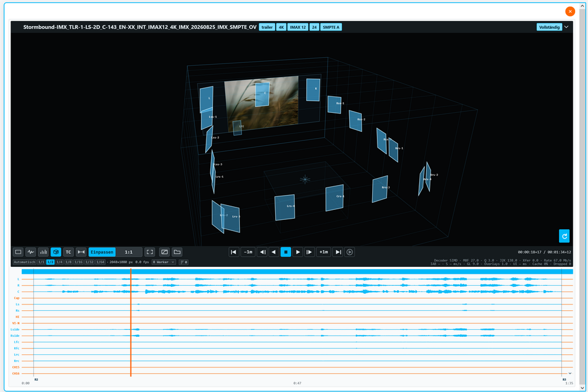This screenshot has width=588, height=392.
Task: Show the waveform view icon
Action: (x=31, y=252)
